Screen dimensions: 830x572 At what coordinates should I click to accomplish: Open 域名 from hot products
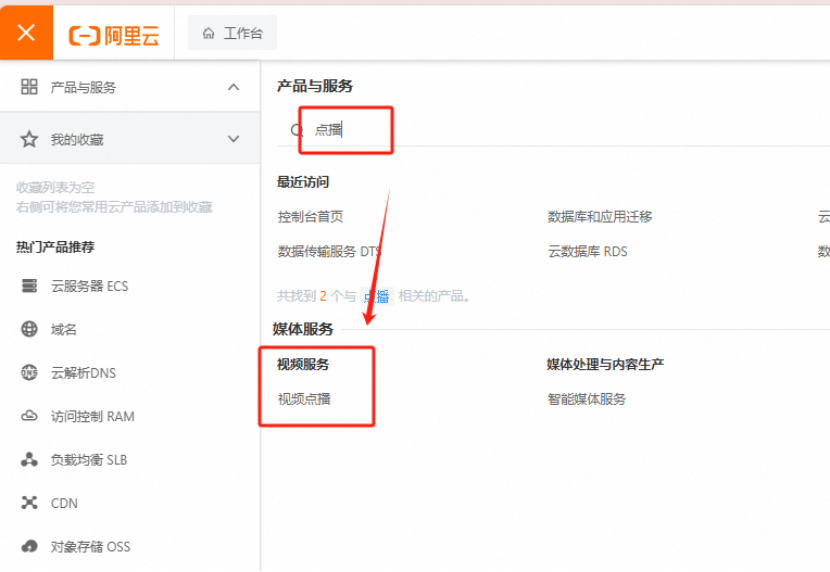coord(64,330)
